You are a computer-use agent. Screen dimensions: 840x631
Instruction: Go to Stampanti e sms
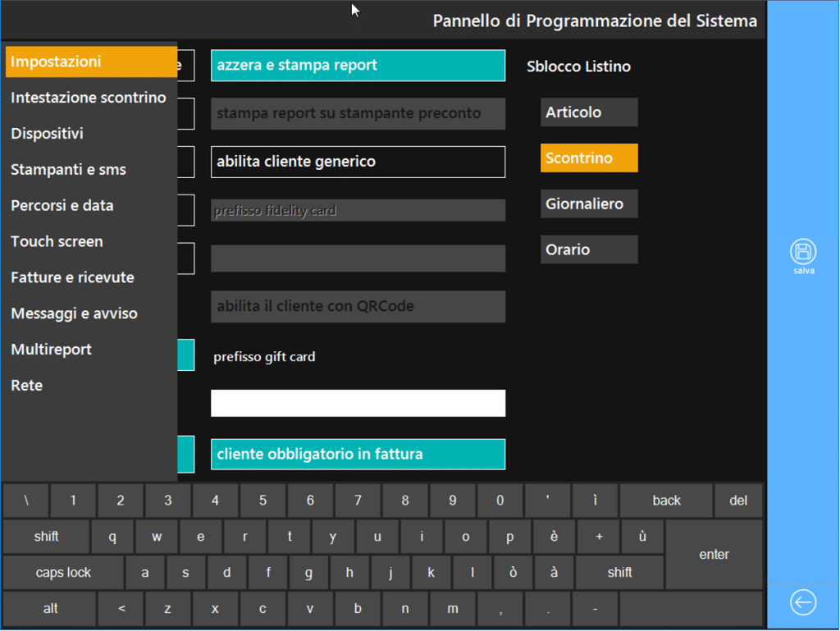pos(69,169)
